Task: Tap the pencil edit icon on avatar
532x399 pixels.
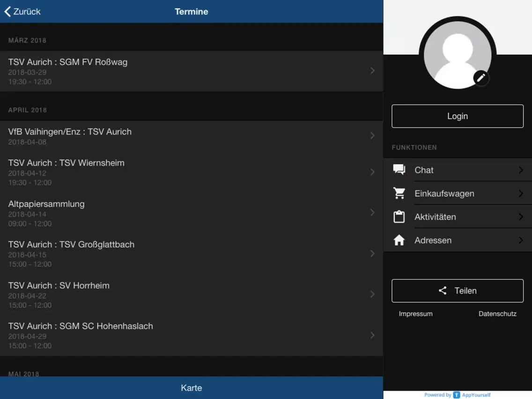Action: (481, 78)
